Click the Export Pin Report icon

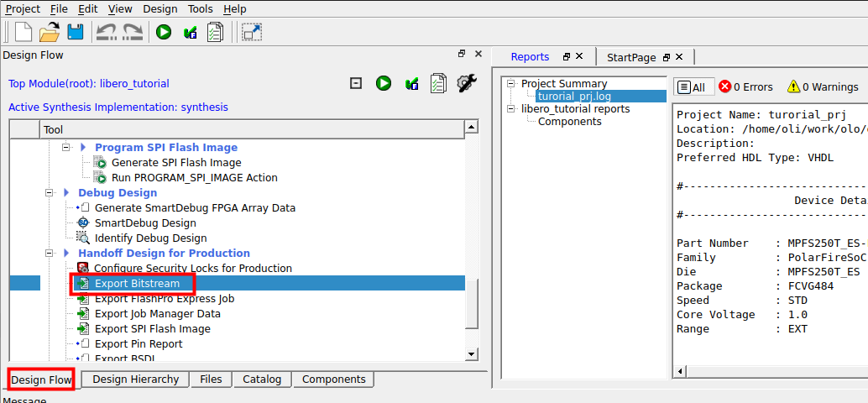click(85, 343)
